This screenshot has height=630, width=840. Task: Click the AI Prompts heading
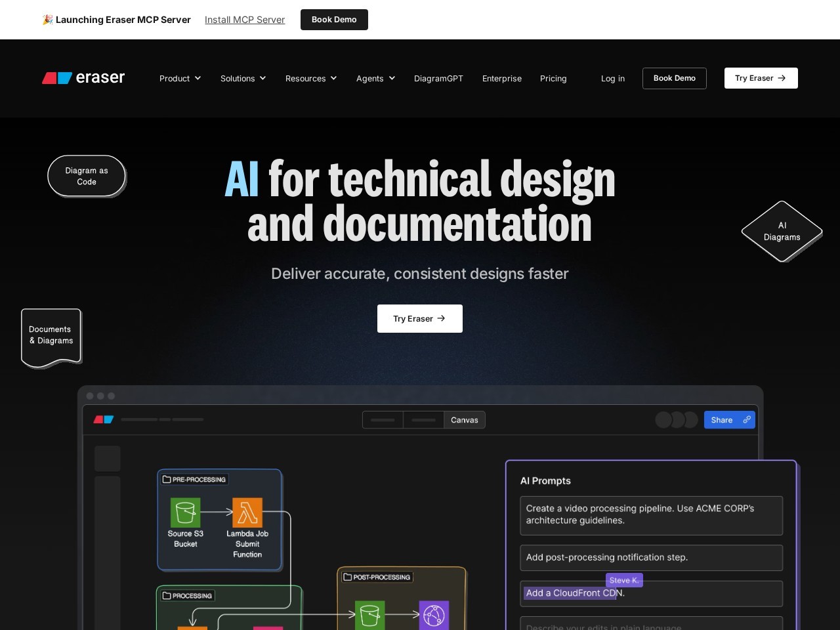tap(545, 480)
